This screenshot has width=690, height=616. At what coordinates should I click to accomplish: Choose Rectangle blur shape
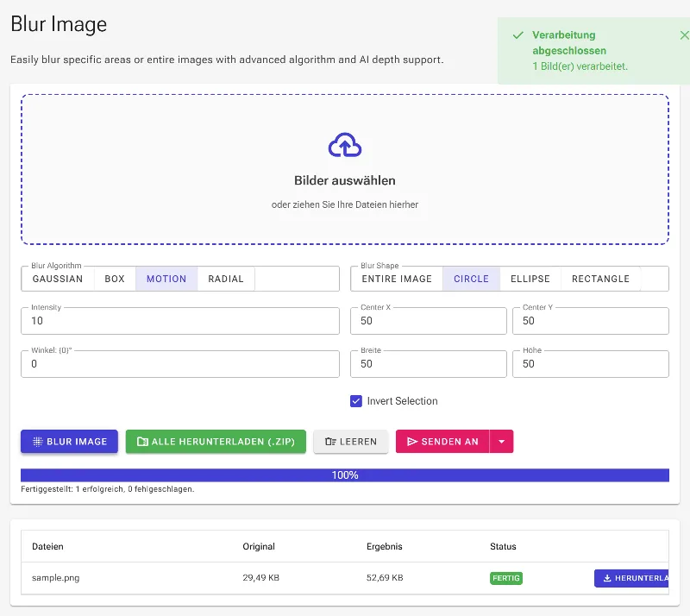pos(600,279)
